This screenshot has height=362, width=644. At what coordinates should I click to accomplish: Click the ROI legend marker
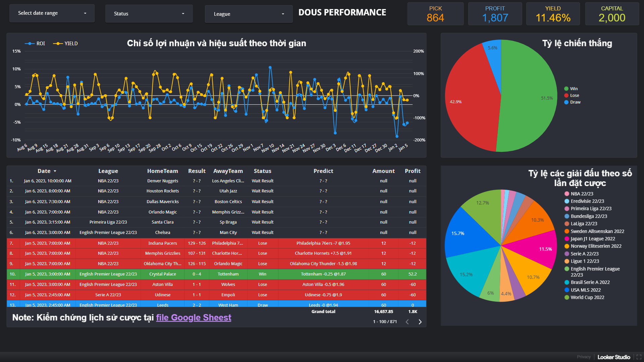(30, 44)
